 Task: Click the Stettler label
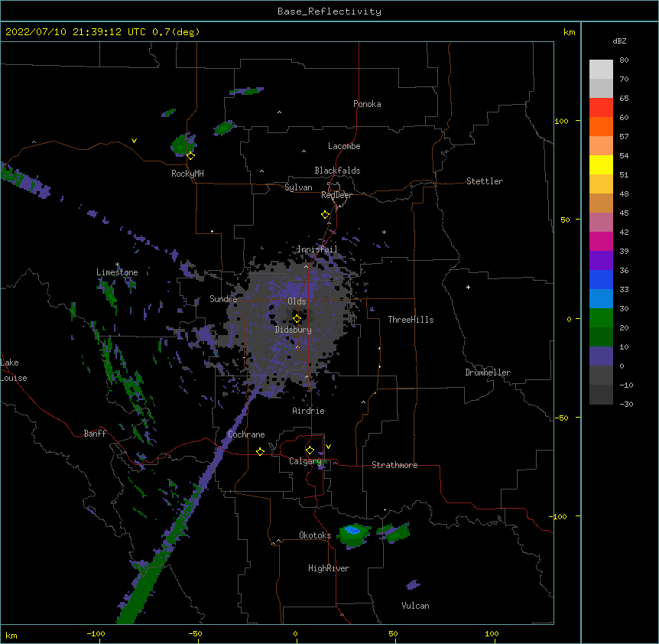coord(485,181)
